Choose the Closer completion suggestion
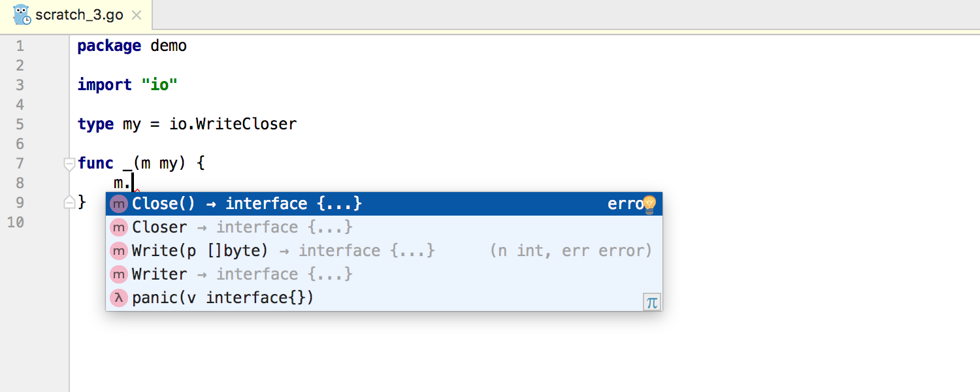The height and width of the screenshot is (392, 980). 384,227
